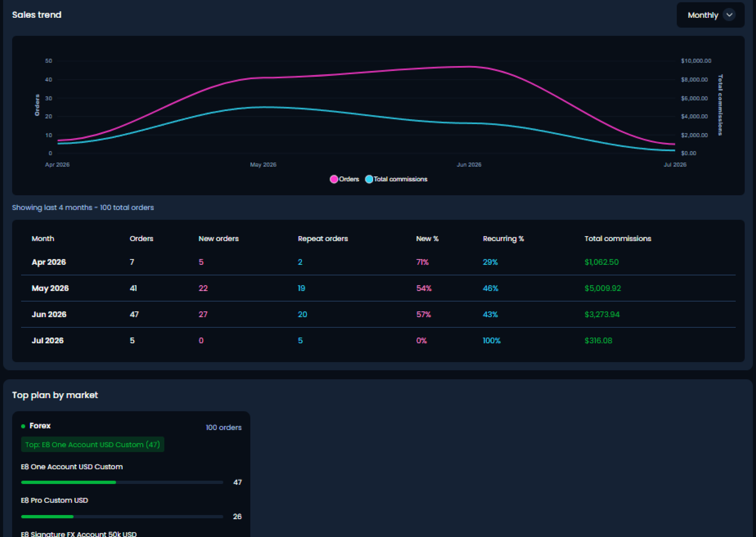Click the table's Total commissions column header
The image size is (756, 537).
point(618,239)
